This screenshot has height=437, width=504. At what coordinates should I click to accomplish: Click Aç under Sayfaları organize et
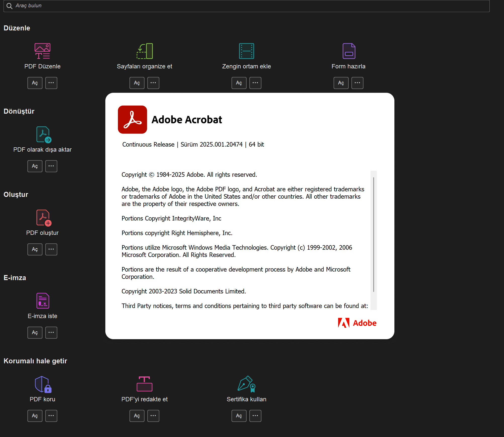(137, 83)
